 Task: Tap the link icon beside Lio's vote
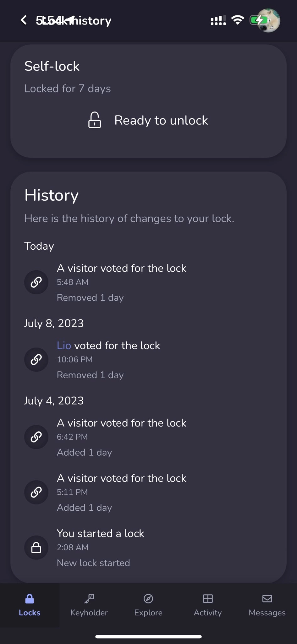pyautogui.click(x=36, y=359)
